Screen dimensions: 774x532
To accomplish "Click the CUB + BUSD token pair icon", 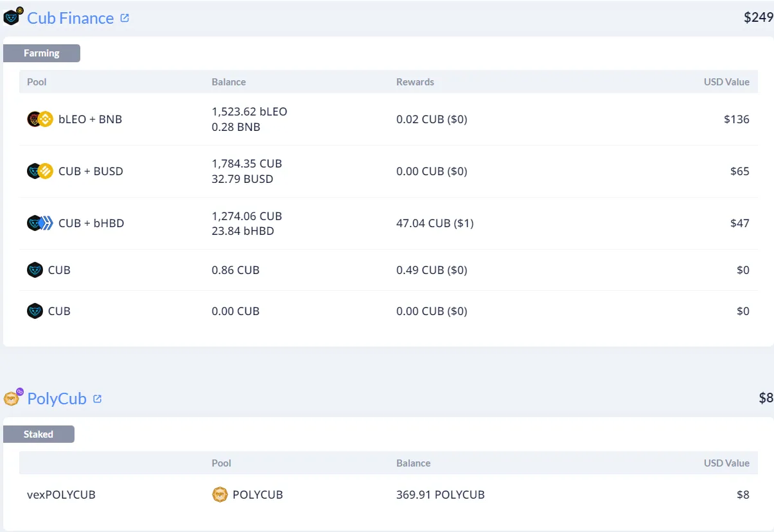I will pyautogui.click(x=40, y=171).
